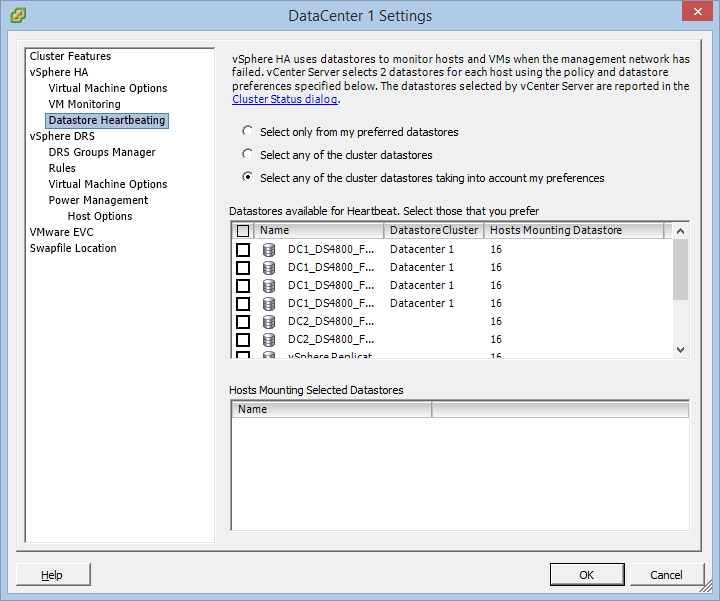This screenshot has width=720, height=601.
Task: Sort by Hosts Mounting Datastore column header
Action: (x=574, y=230)
